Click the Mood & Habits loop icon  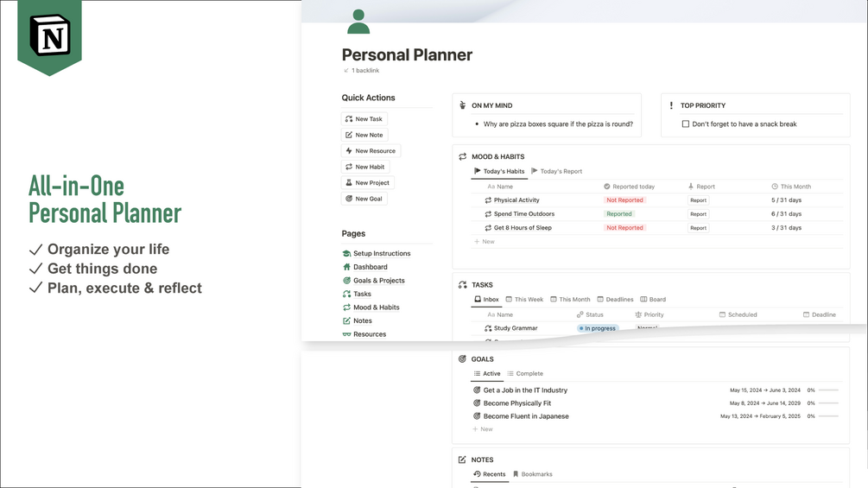(x=463, y=156)
